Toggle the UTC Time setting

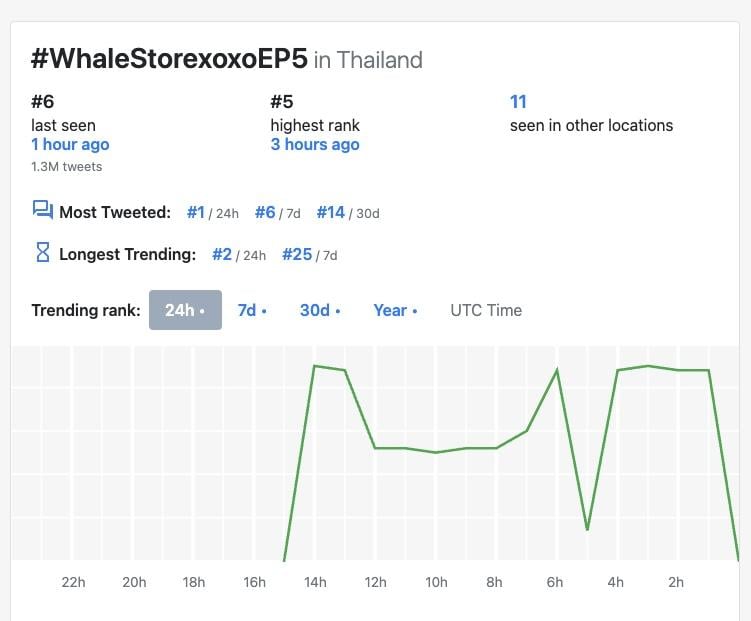pos(486,310)
